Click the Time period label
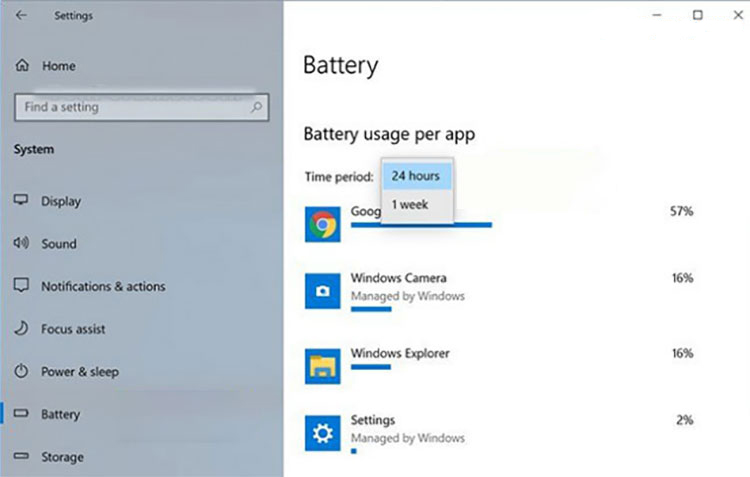 (x=339, y=177)
